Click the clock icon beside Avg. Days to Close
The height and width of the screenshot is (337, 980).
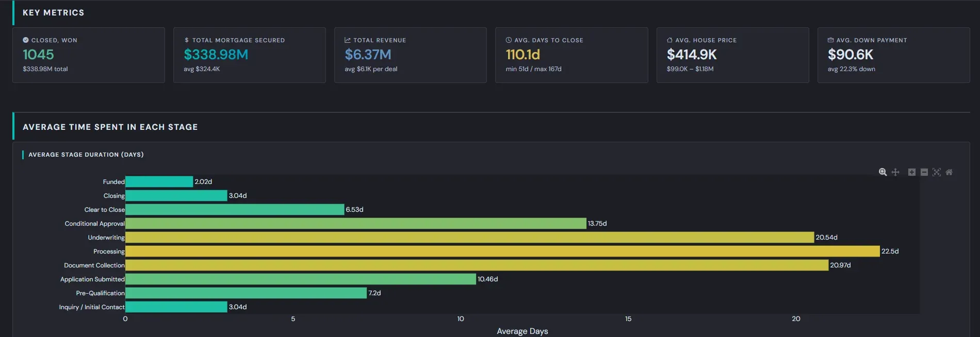coord(509,40)
